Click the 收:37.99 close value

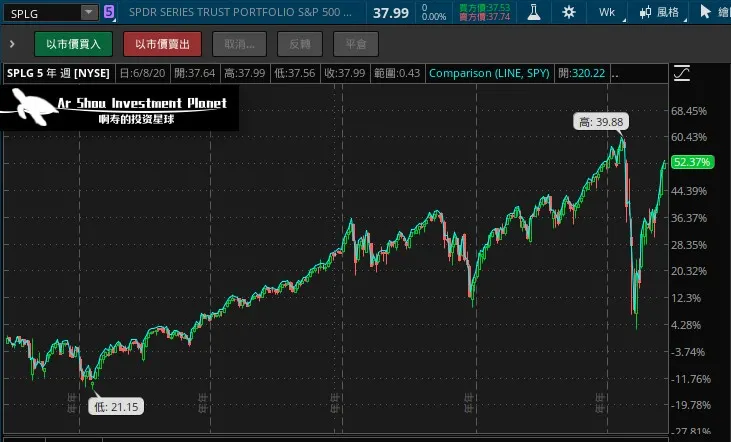coord(345,73)
